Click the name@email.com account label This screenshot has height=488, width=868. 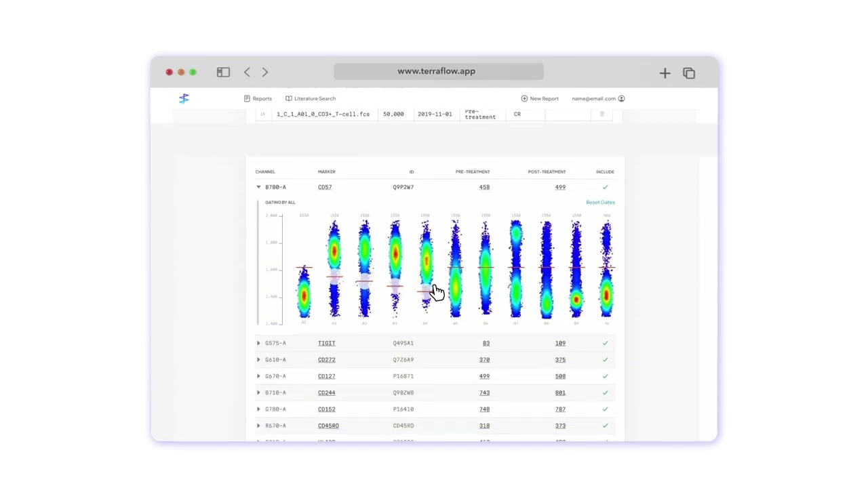pyautogui.click(x=593, y=98)
